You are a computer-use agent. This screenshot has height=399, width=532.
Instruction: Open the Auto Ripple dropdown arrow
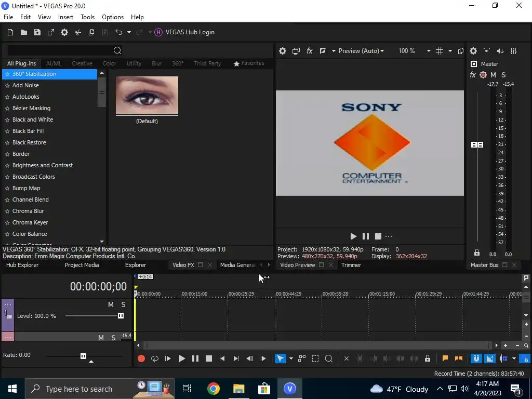[514, 358]
